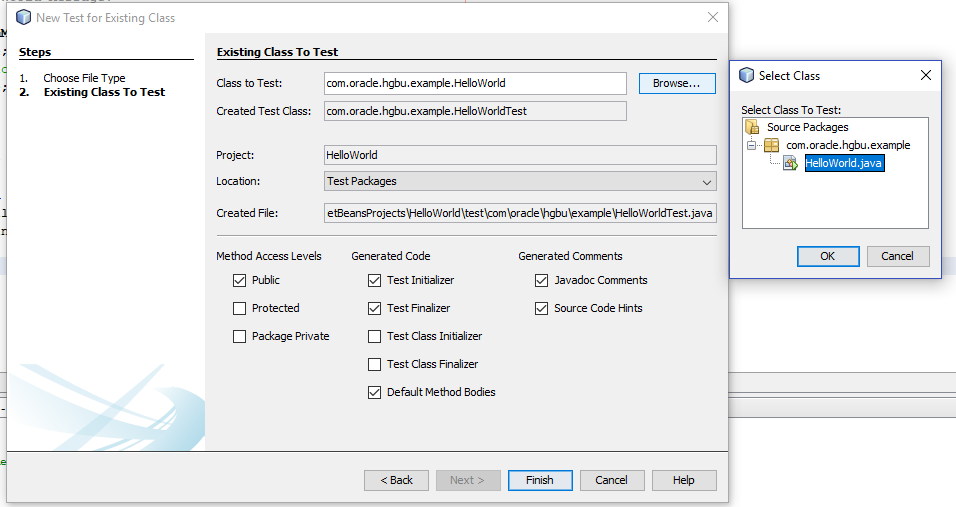Click the Select Class dialog cube icon
Screen dimensions: 956x507
click(x=747, y=76)
